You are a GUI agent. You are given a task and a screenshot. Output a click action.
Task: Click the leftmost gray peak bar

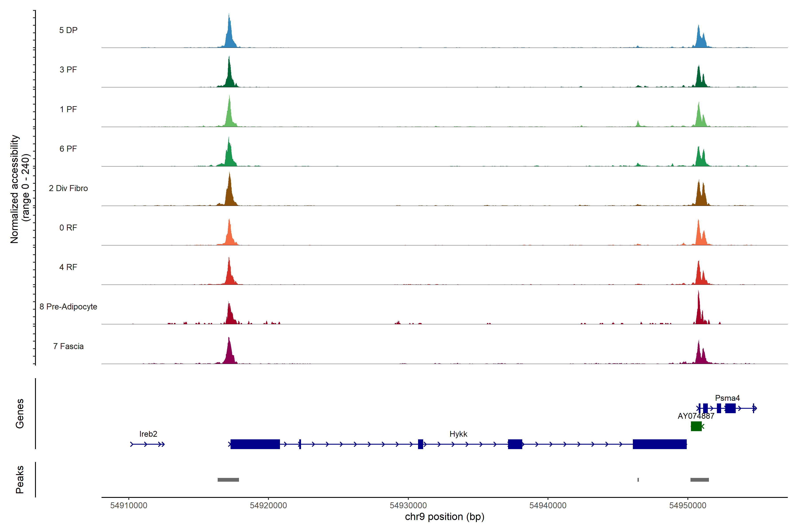[228, 480]
